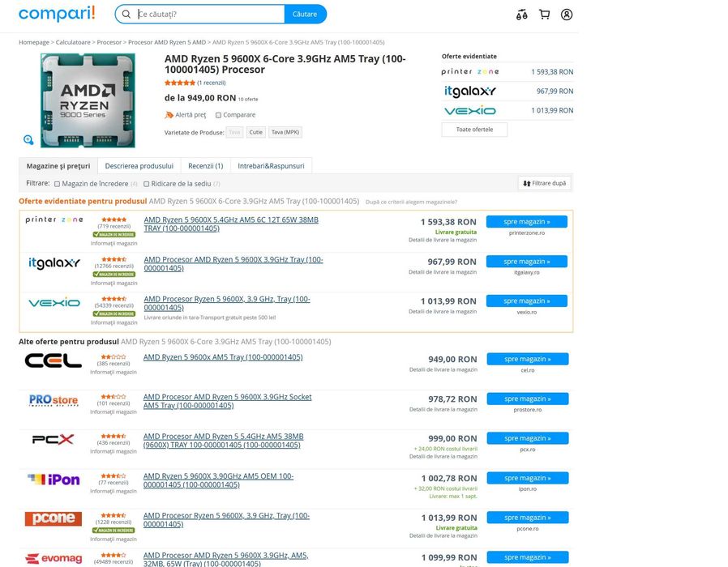
Task: Click the 10 oferte text near price
Action: 248,100
